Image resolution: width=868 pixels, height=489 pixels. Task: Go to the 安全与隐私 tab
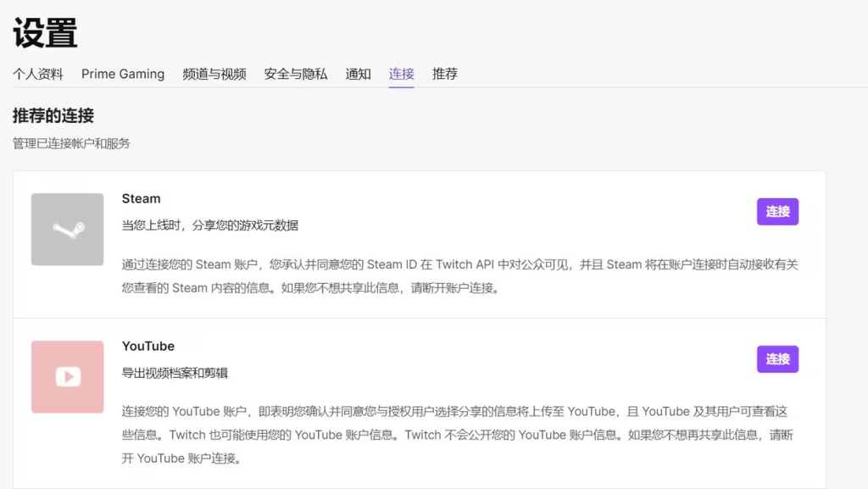(296, 74)
